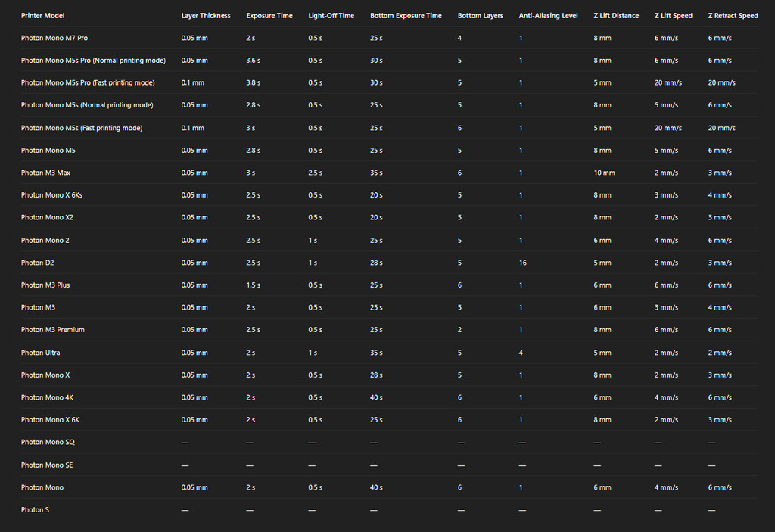Click the 'Photon Mono 4K' model name
Viewport: 775px width, 532px height.
coord(47,397)
